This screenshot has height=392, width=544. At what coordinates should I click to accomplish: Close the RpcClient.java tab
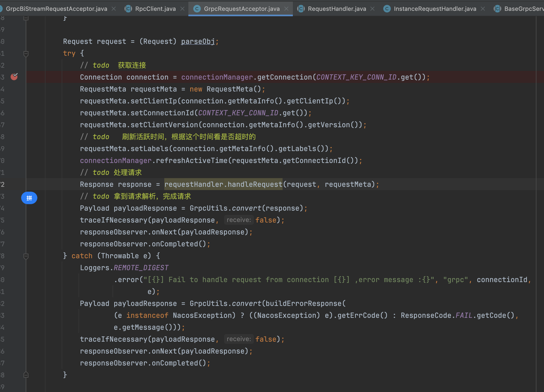(182, 9)
